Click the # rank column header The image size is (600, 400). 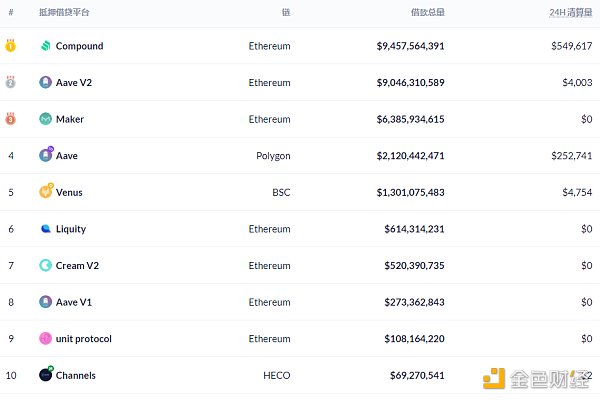(x=11, y=12)
